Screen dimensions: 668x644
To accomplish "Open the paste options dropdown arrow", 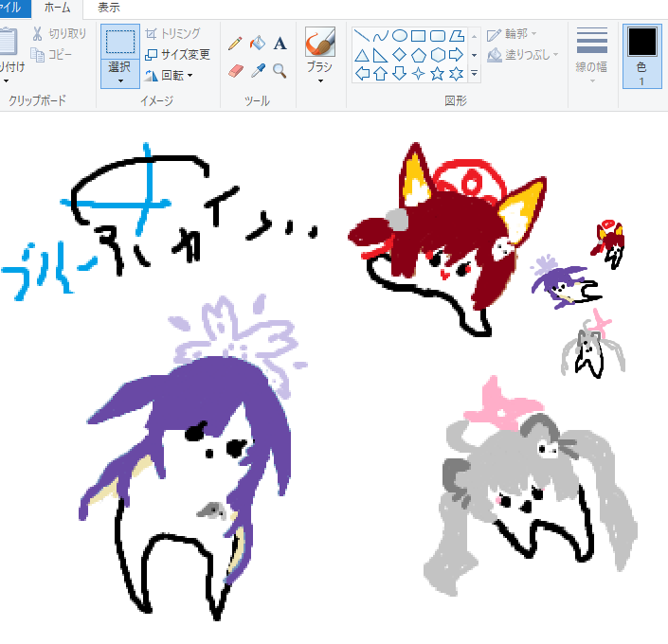I will pos(6,80).
